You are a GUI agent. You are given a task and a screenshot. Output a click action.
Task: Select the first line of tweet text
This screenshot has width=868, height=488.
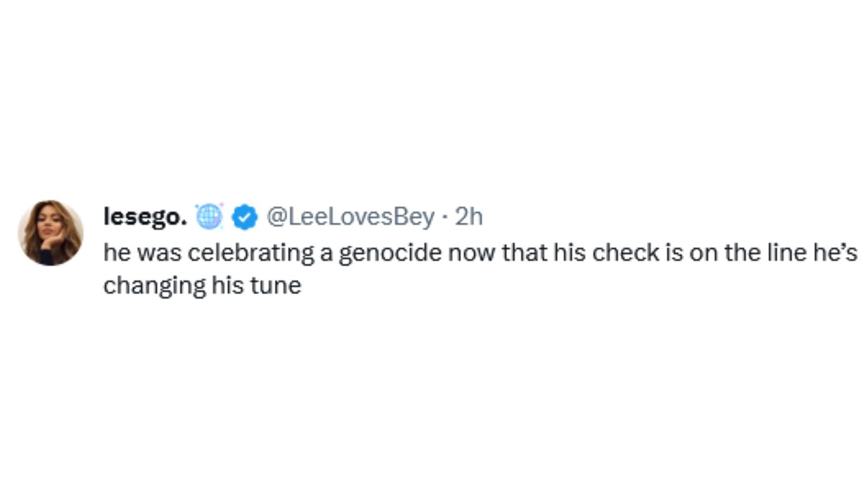click(481, 253)
